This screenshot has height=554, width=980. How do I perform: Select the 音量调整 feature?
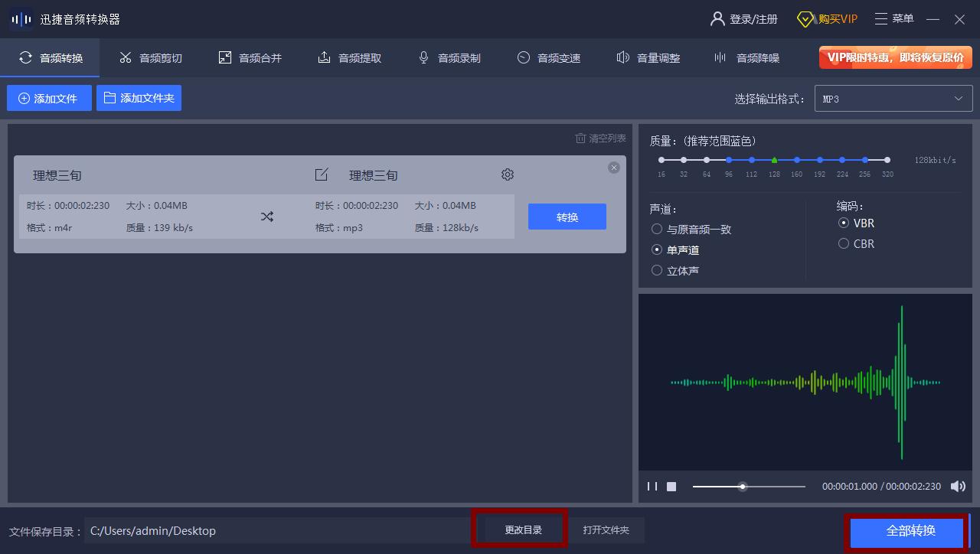point(648,57)
